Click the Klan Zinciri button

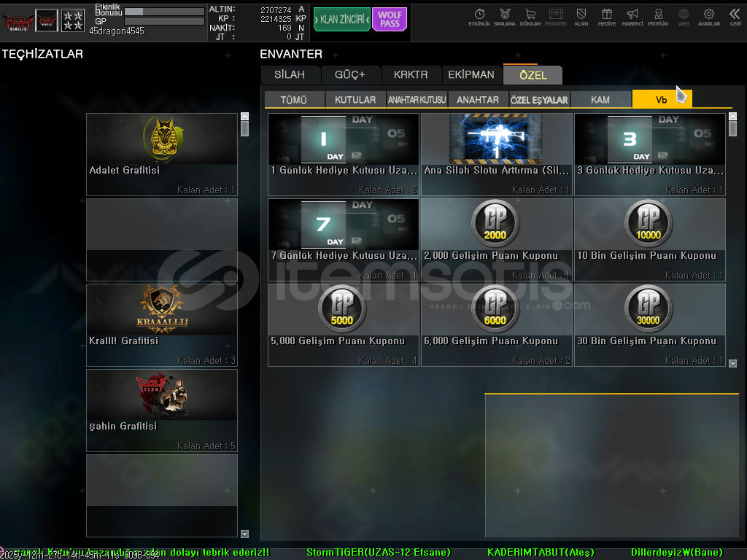[341, 20]
